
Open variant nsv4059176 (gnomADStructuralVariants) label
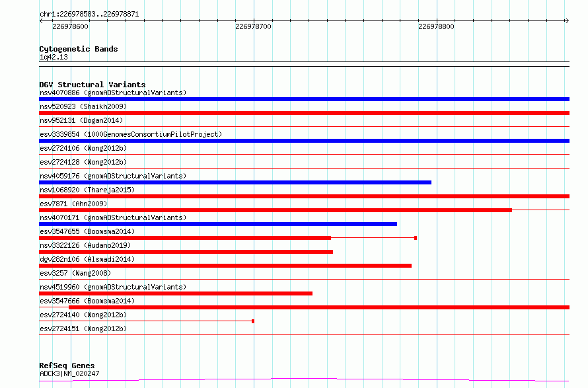113,176
